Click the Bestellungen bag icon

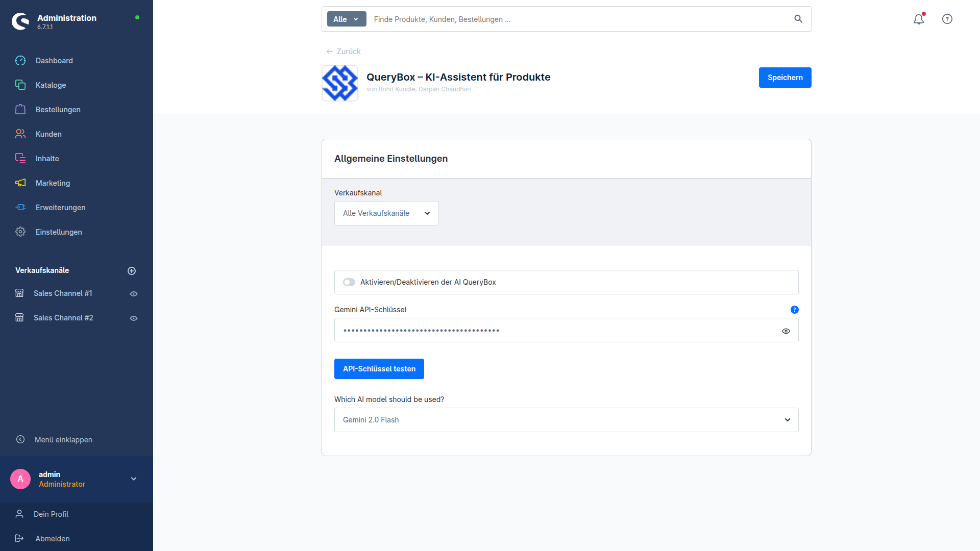coord(20,110)
